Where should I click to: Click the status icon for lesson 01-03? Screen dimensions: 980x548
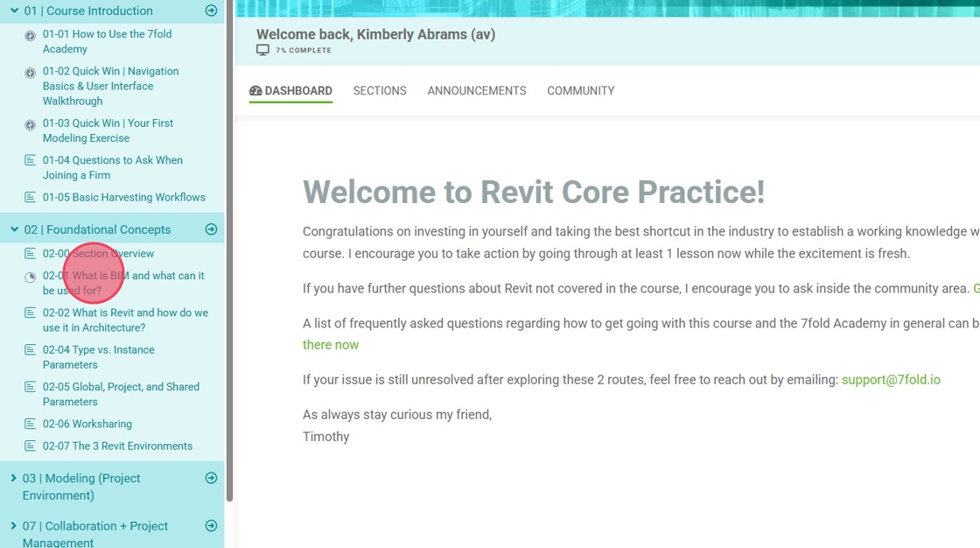point(31,125)
